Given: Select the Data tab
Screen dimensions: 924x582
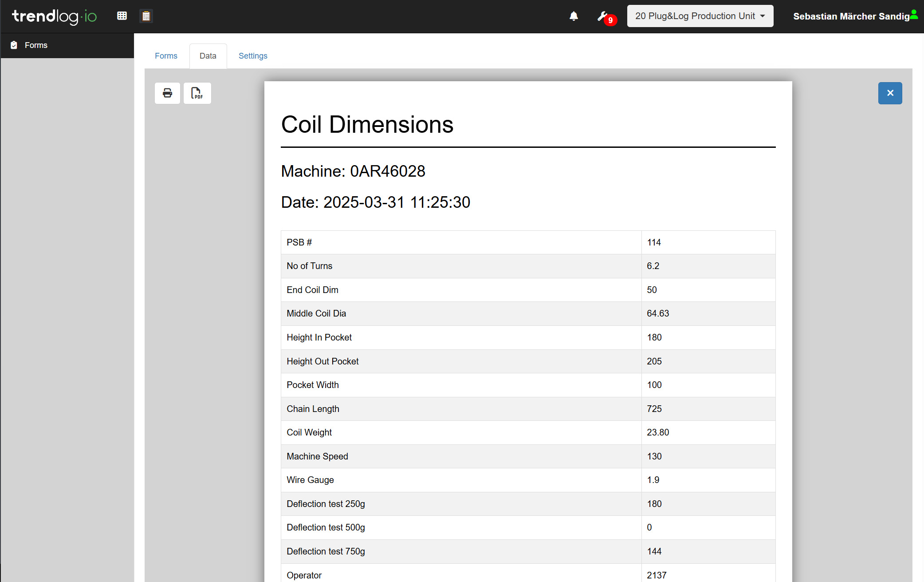Looking at the screenshot, I should pyautogui.click(x=208, y=56).
